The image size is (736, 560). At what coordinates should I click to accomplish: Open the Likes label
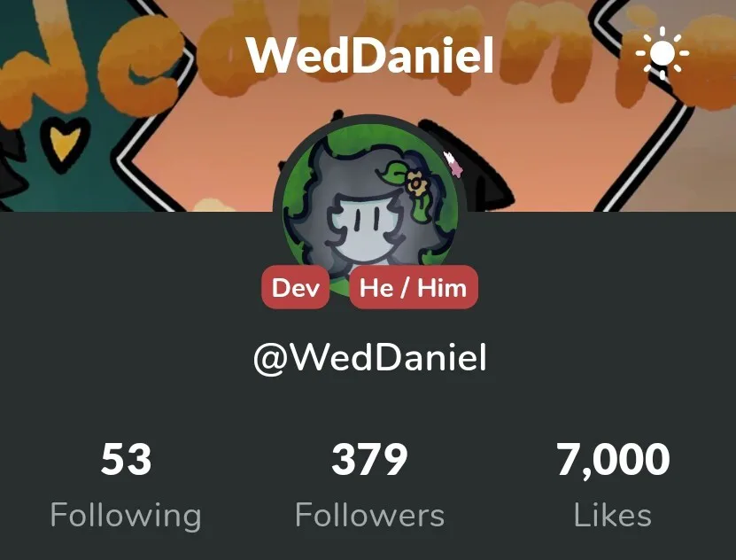tap(613, 516)
